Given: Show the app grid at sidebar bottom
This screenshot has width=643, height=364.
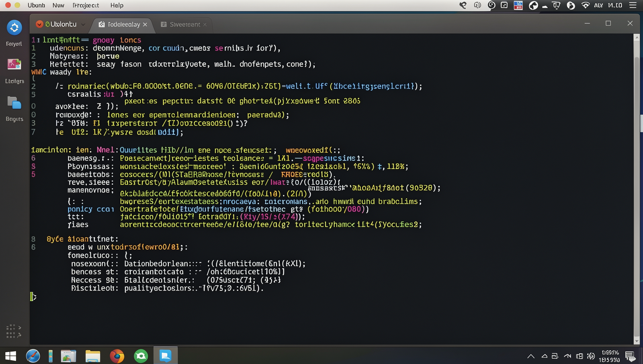Looking at the screenshot, I should click(14, 331).
